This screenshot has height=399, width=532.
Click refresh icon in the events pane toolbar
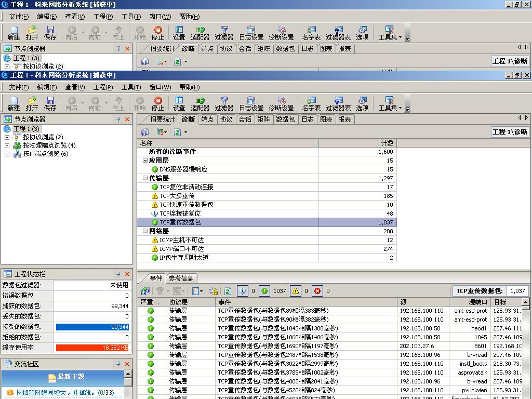coord(228,291)
